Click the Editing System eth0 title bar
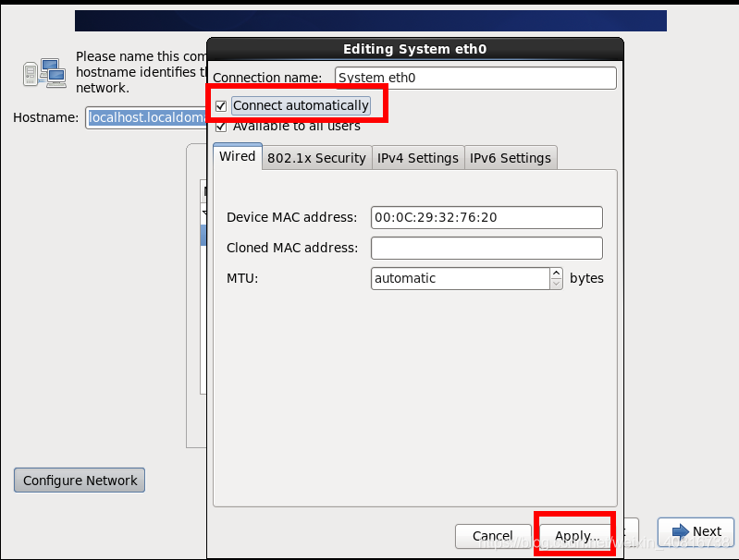Viewport: 739px width, 560px height. coord(414,49)
